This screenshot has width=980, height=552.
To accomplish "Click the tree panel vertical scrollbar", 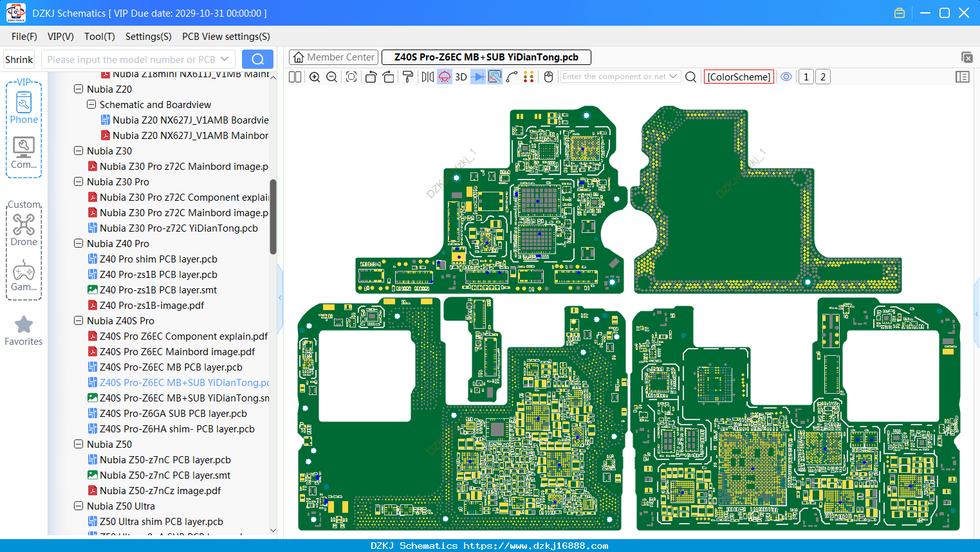I will pos(273,216).
